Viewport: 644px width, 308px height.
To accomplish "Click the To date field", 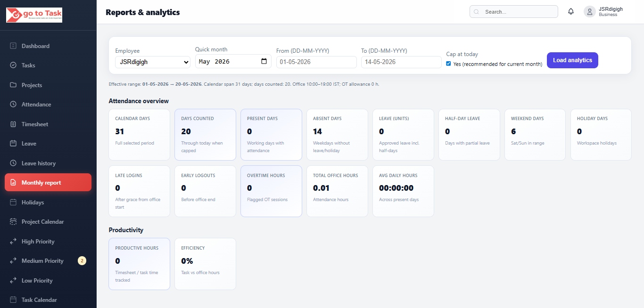I will [401, 62].
